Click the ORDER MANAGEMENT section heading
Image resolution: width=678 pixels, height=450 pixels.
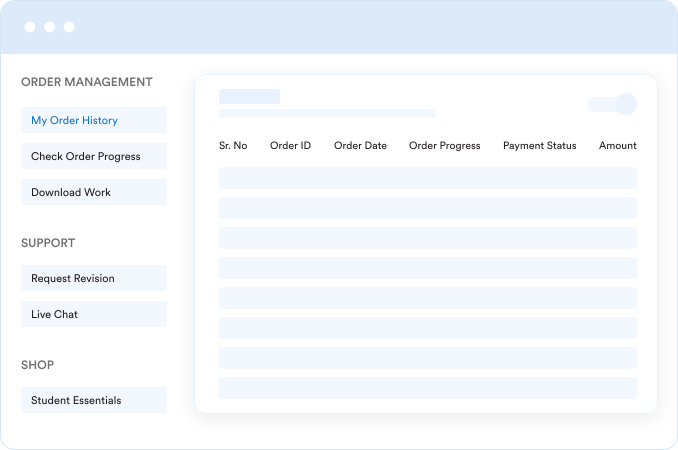[87, 82]
